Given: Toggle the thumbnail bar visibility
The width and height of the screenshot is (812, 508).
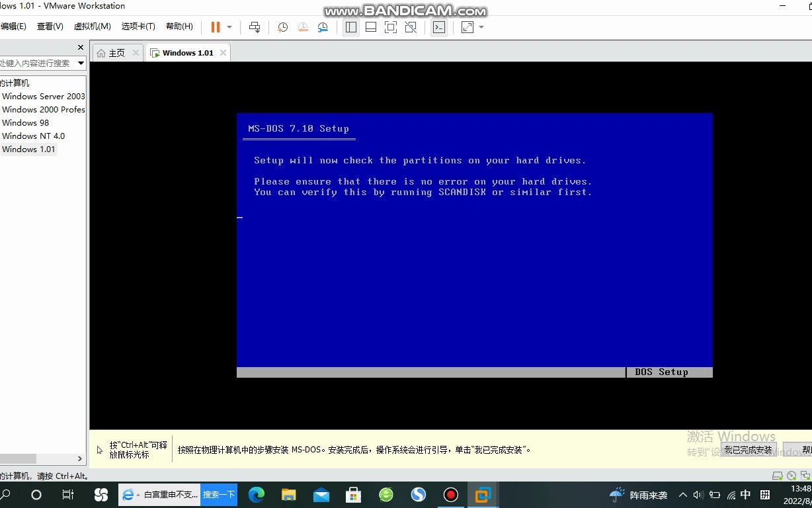Looking at the screenshot, I should (370, 27).
